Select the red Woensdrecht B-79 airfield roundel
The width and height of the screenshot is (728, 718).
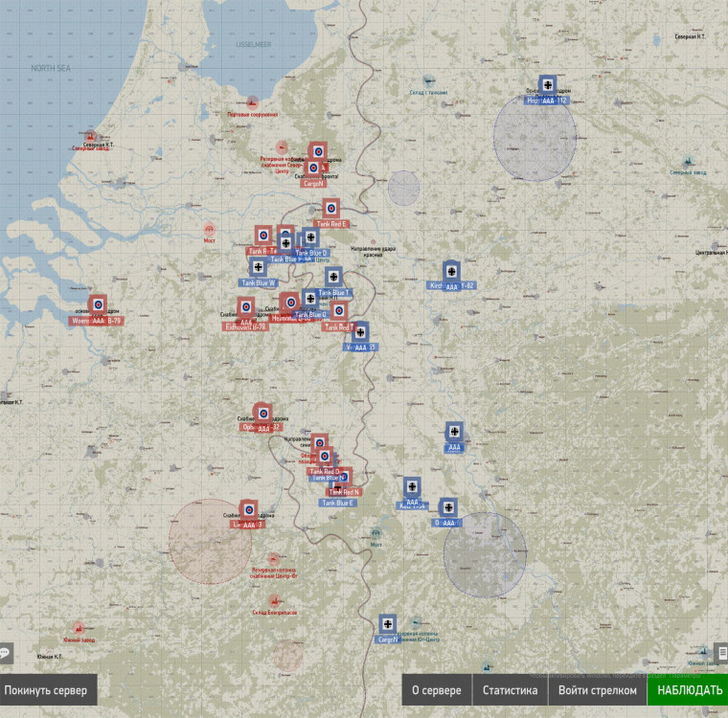tap(98, 304)
